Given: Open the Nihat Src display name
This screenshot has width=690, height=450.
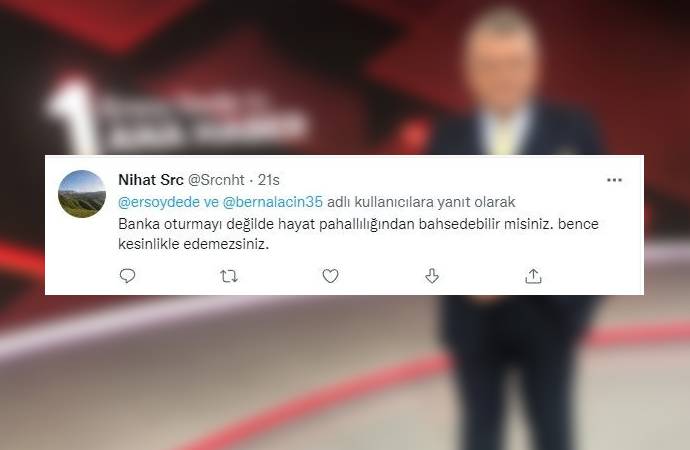Looking at the screenshot, I should pyautogui.click(x=150, y=180).
